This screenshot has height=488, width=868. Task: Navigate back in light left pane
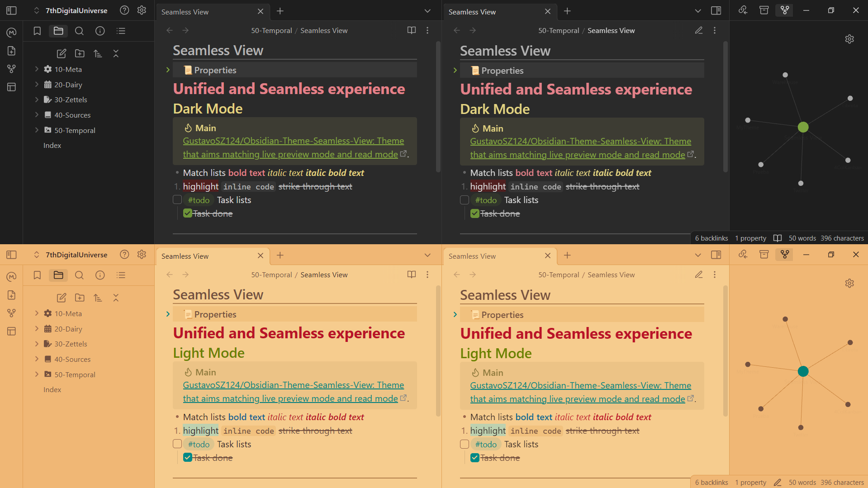click(170, 275)
